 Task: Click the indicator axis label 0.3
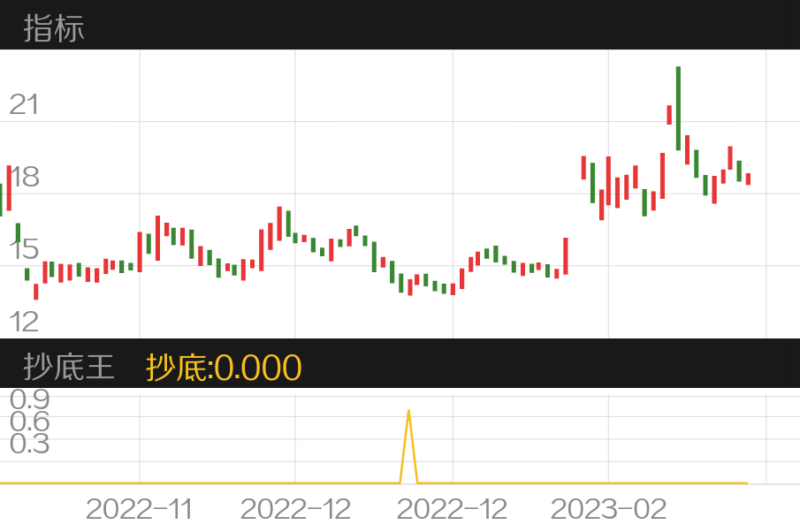click(29, 444)
